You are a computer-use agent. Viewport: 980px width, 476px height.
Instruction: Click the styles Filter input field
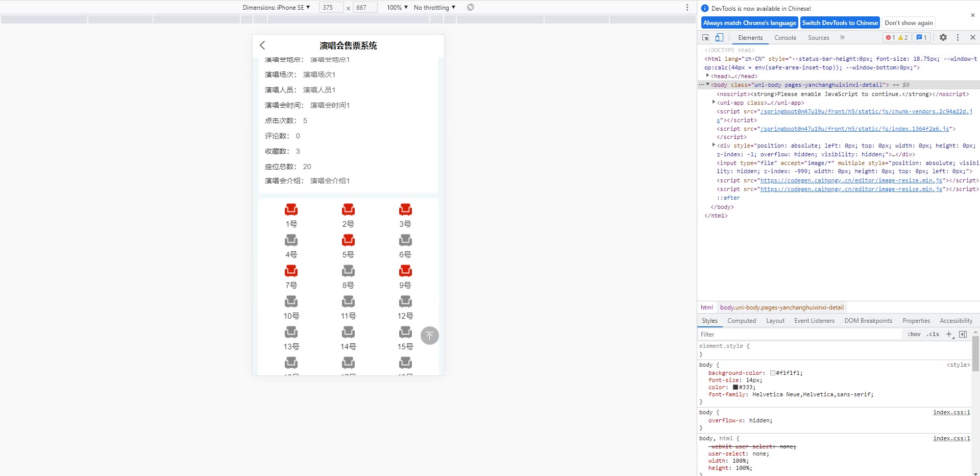pos(799,335)
